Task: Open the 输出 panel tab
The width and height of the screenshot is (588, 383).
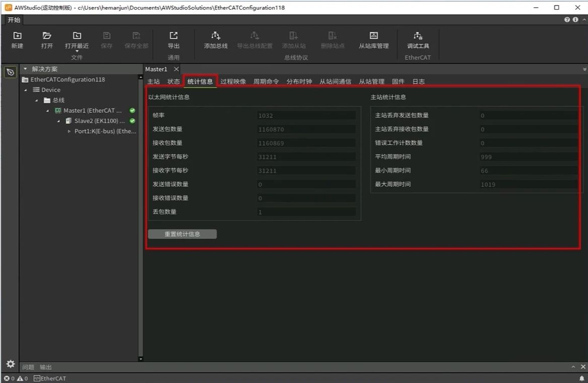Action: coord(46,367)
